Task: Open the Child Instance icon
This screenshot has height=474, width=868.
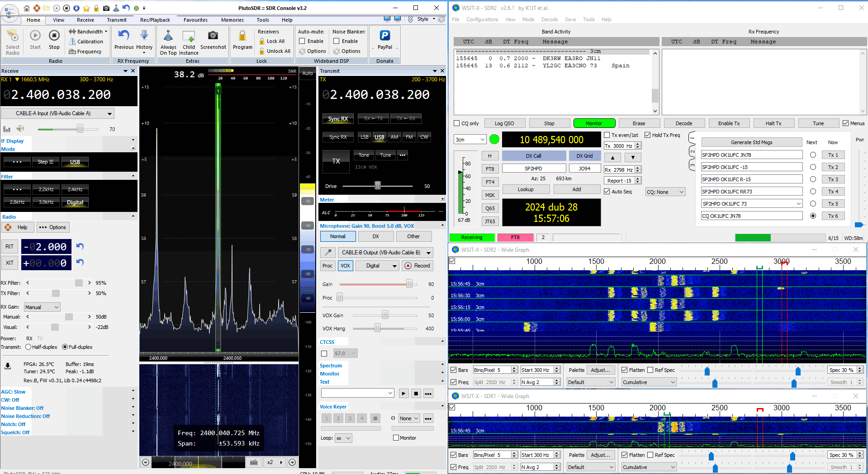Action: coord(189,36)
